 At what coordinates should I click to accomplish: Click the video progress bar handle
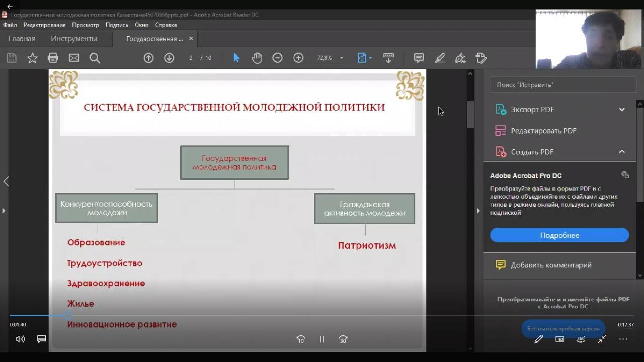tap(68, 316)
